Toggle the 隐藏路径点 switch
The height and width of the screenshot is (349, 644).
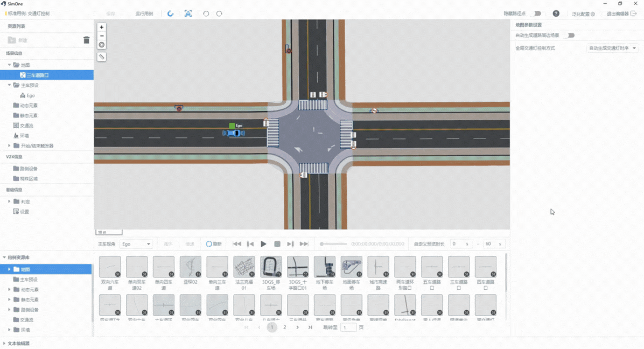(535, 13)
